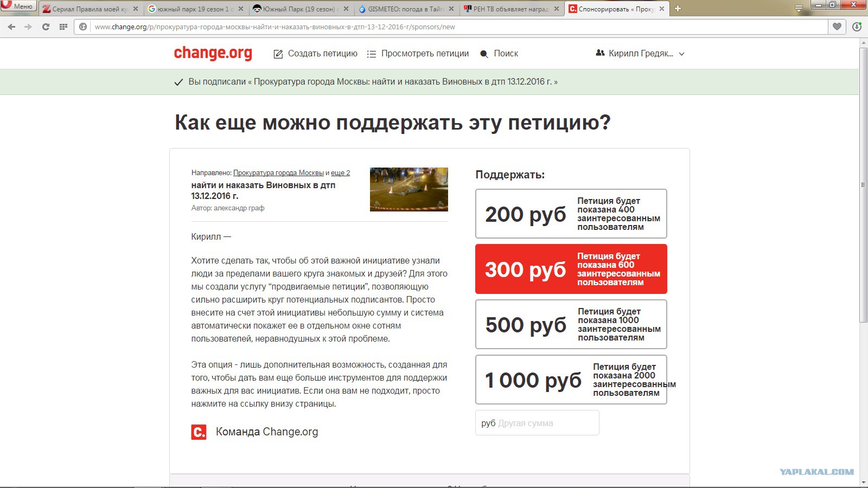Expand the Кирилл Гредяк account menu

click(640, 54)
